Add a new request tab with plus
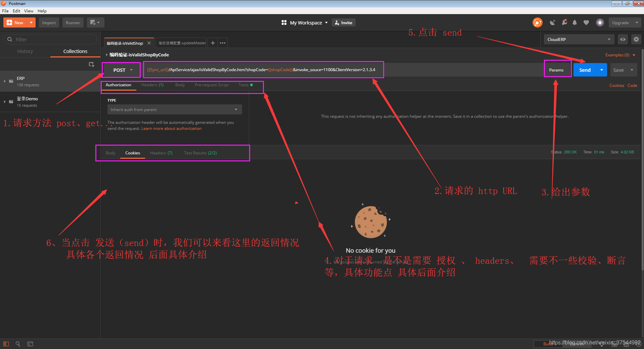Screen dimensions: 644x349 click(x=213, y=43)
